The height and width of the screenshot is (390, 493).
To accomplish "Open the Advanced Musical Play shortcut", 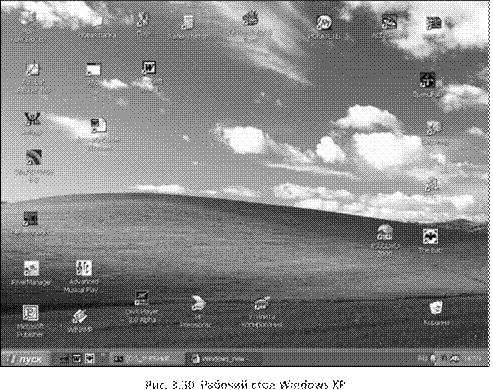I will (x=83, y=268).
